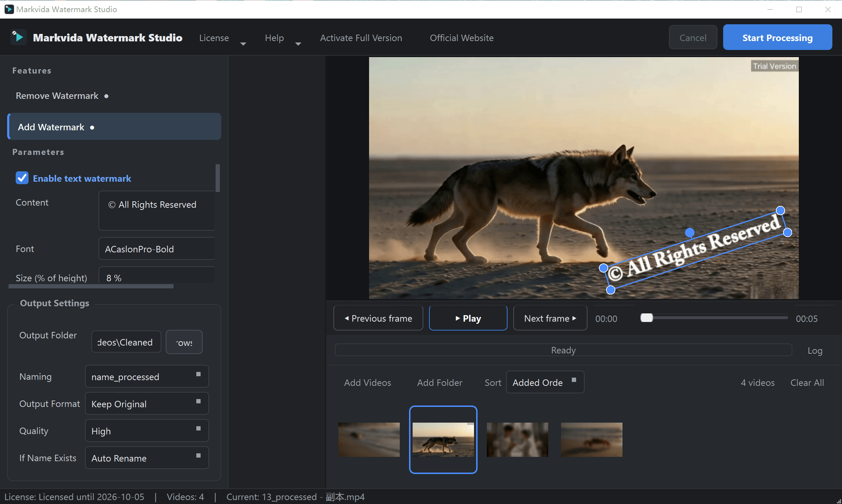Click the title bar app icon
Image resolution: width=842 pixels, height=504 pixels.
[9, 9]
